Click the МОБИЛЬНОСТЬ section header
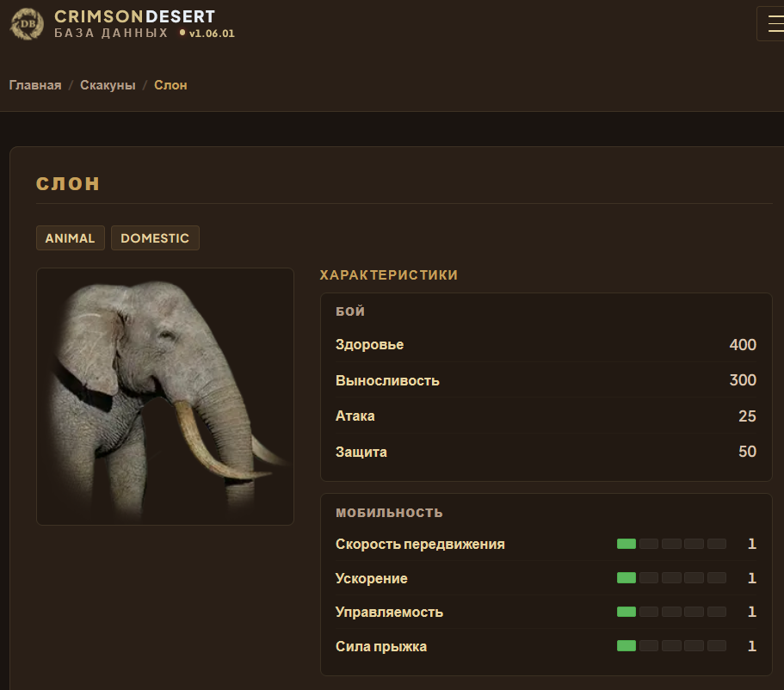This screenshot has width=784, height=690. point(389,513)
